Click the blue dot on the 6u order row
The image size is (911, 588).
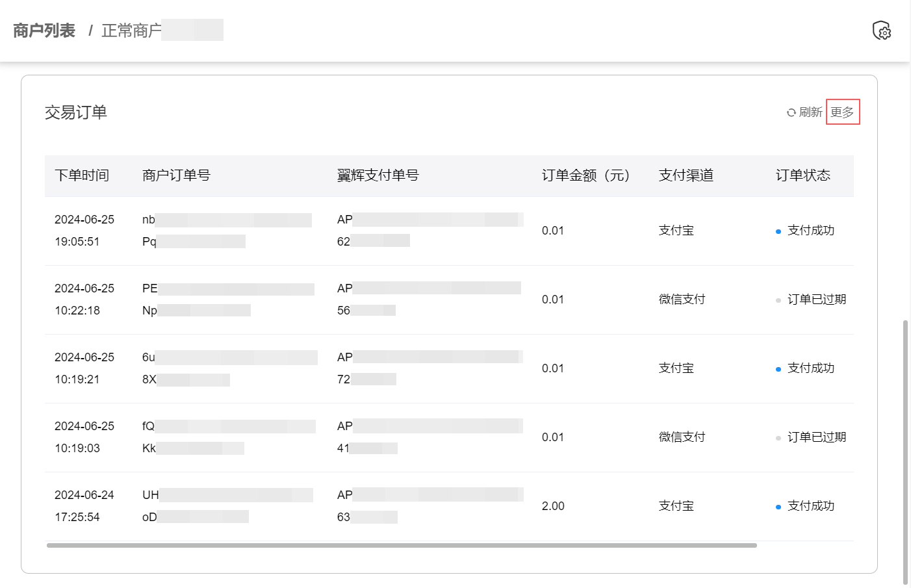779,368
